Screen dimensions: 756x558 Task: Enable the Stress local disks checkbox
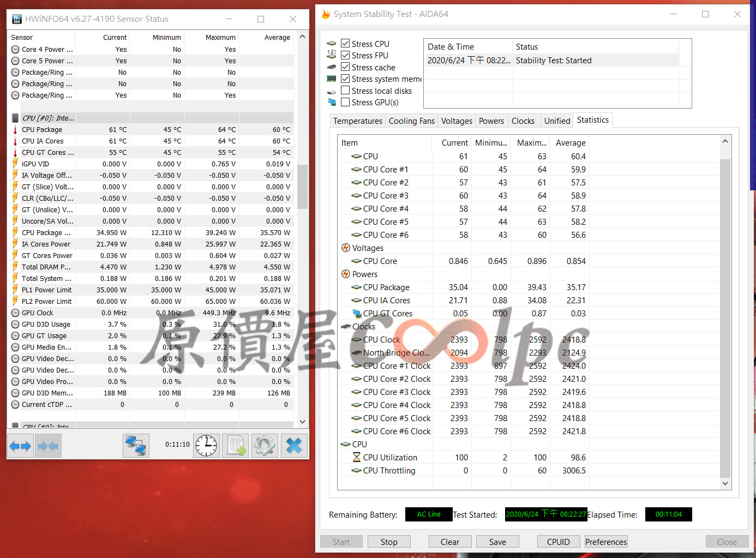click(x=345, y=91)
